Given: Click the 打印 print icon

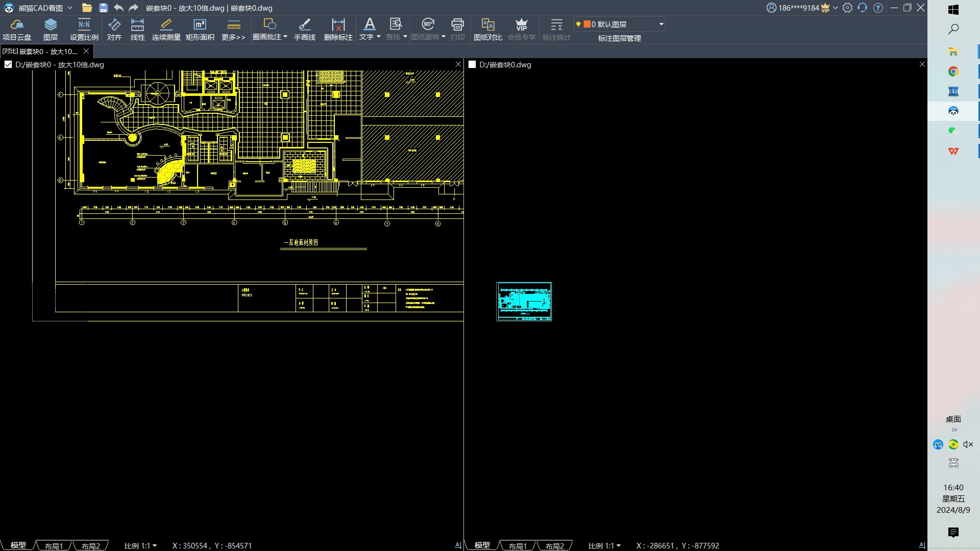Looking at the screenshot, I should (458, 24).
